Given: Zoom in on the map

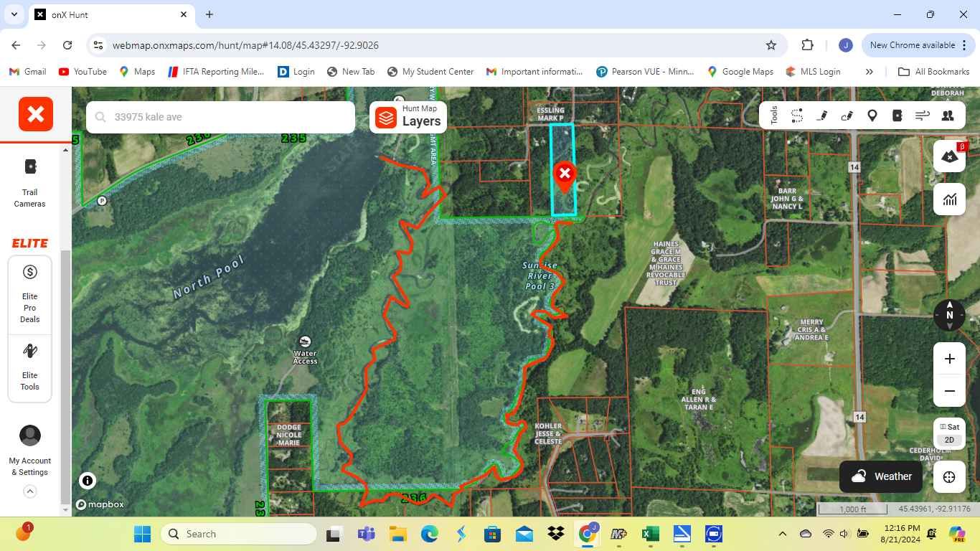Looking at the screenshot, I should coord(950,359).
